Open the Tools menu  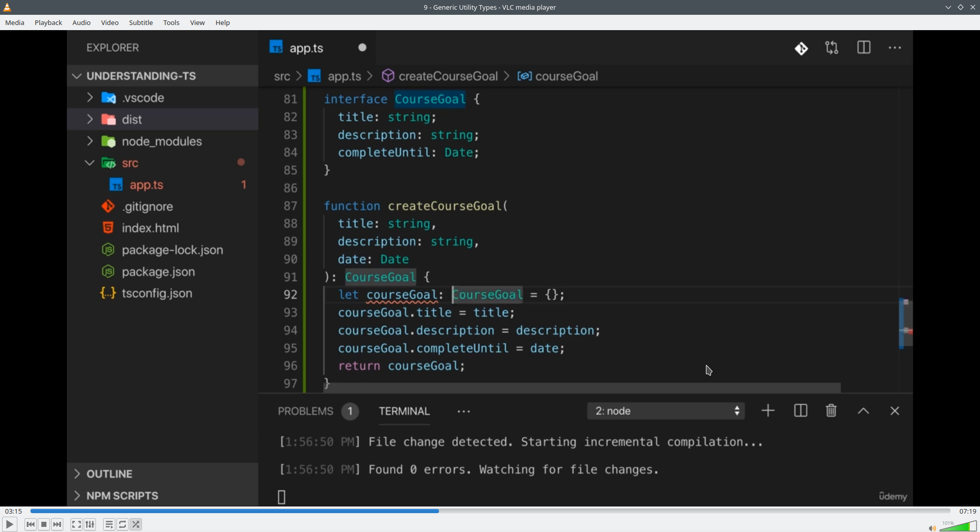click(x=171, y=22)
